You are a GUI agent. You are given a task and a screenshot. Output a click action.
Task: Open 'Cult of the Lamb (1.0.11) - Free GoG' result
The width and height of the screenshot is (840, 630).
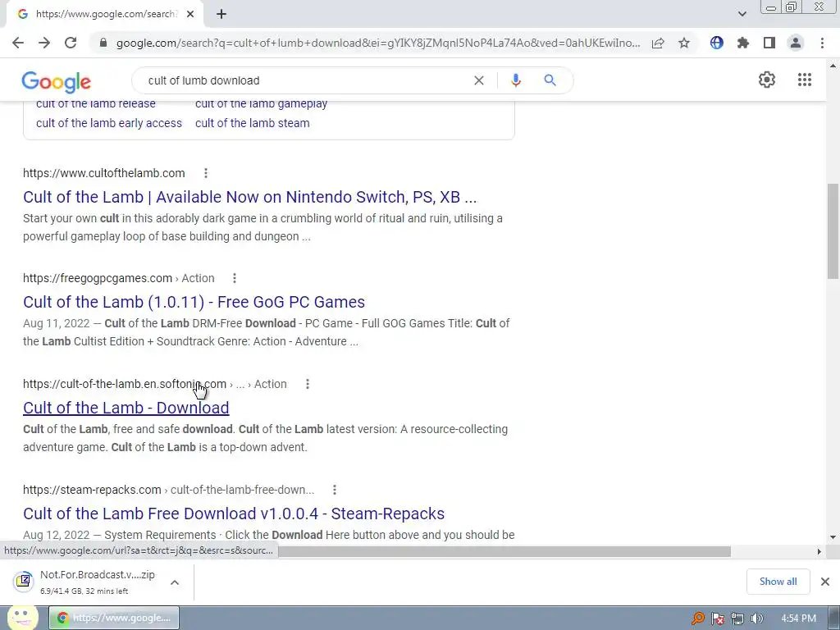pyautogui.click(x=194, y=302)
